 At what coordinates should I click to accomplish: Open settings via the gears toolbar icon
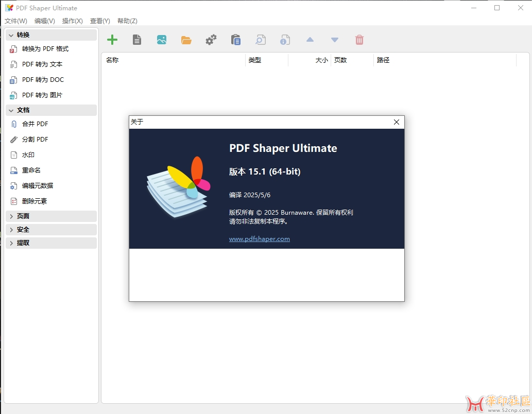211,40
